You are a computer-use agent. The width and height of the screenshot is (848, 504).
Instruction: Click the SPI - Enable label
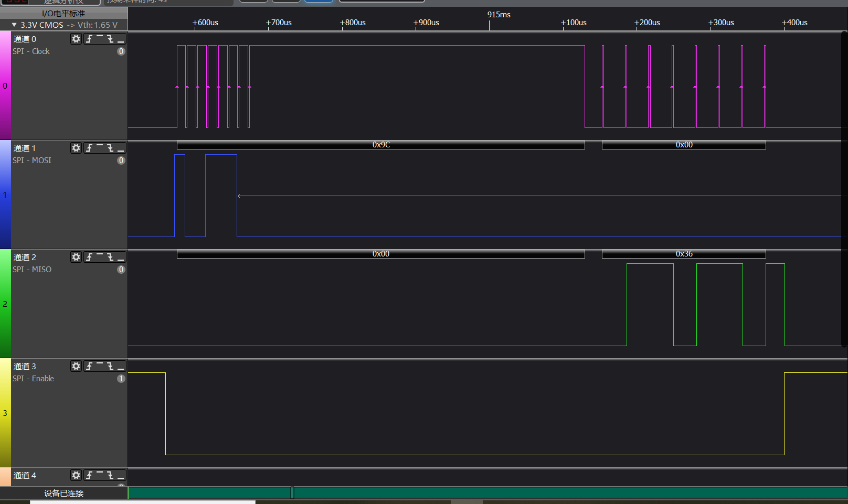[33, 379]
